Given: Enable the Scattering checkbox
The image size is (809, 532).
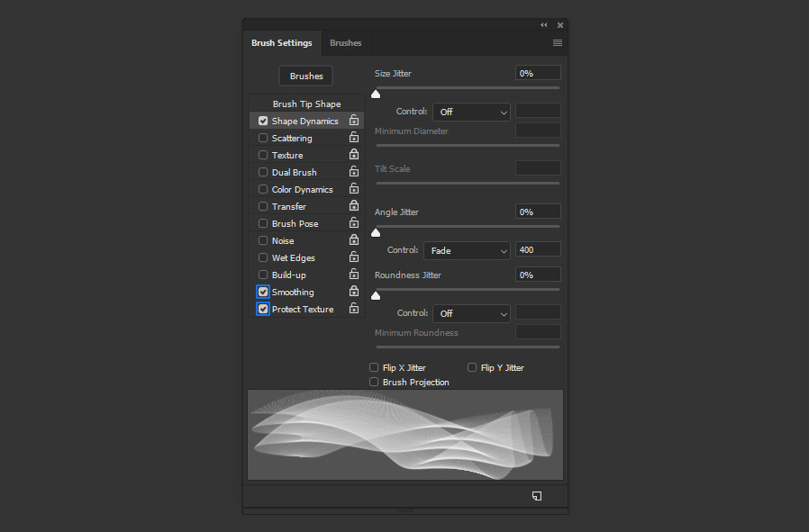Looking at the screenshot, I should click(x=263, y=138).
